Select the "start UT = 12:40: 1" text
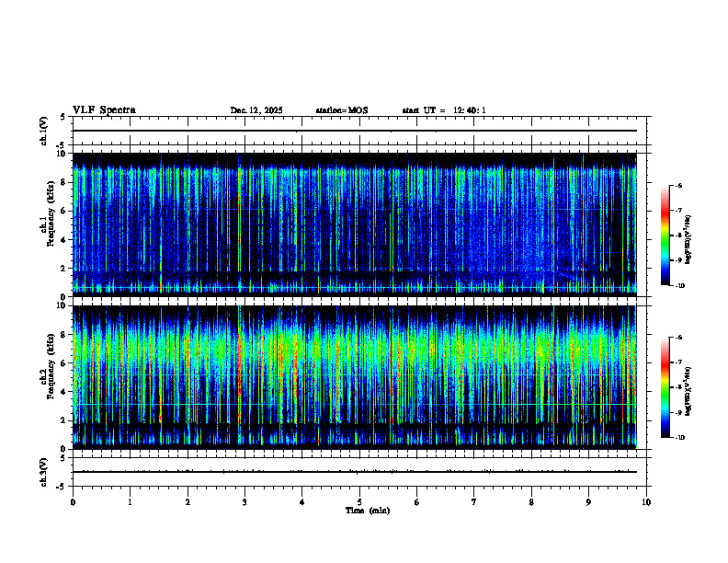The height and width of the screenshot is (563, 728). click(444, 110)
